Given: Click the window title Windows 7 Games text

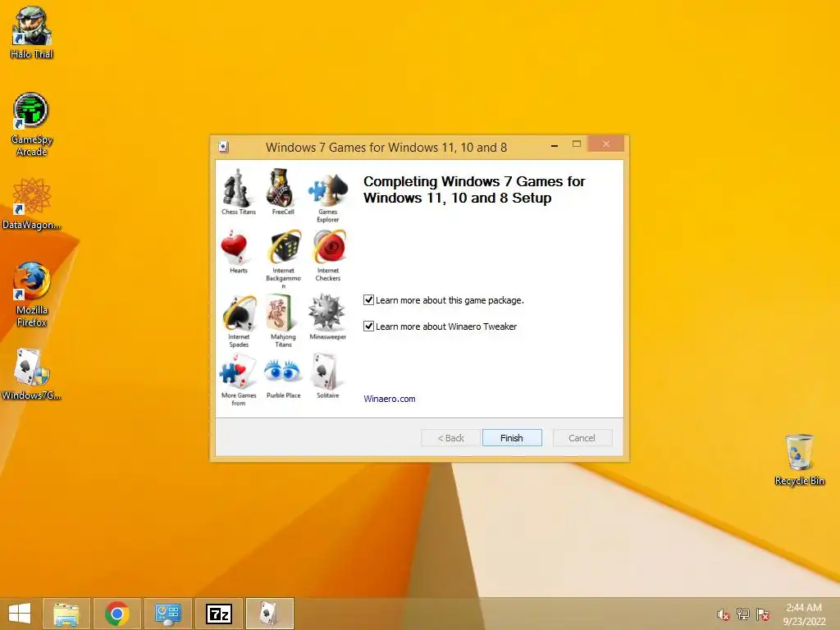Looking at the screenshot, I should [386, 148].
